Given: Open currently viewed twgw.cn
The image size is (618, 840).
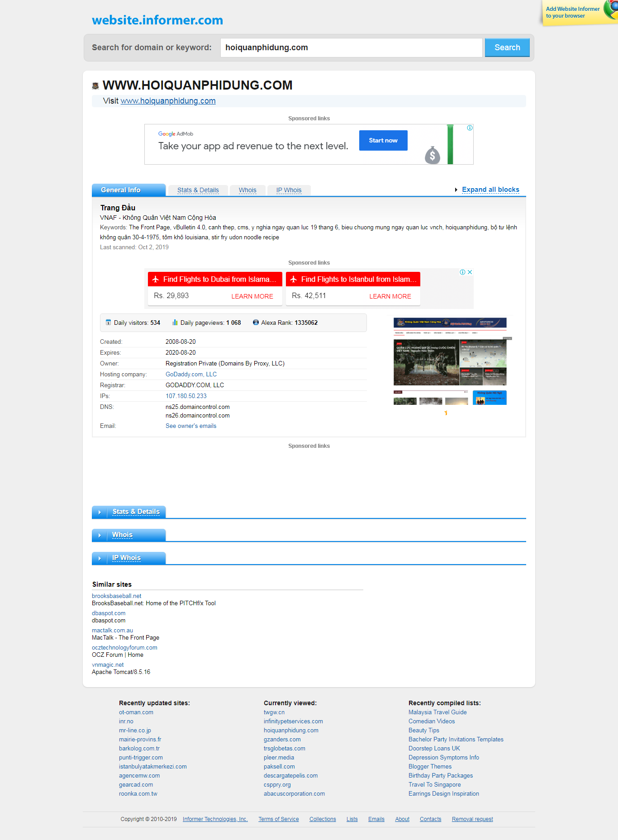Looking at the screenshot, I should coord(274,712).
